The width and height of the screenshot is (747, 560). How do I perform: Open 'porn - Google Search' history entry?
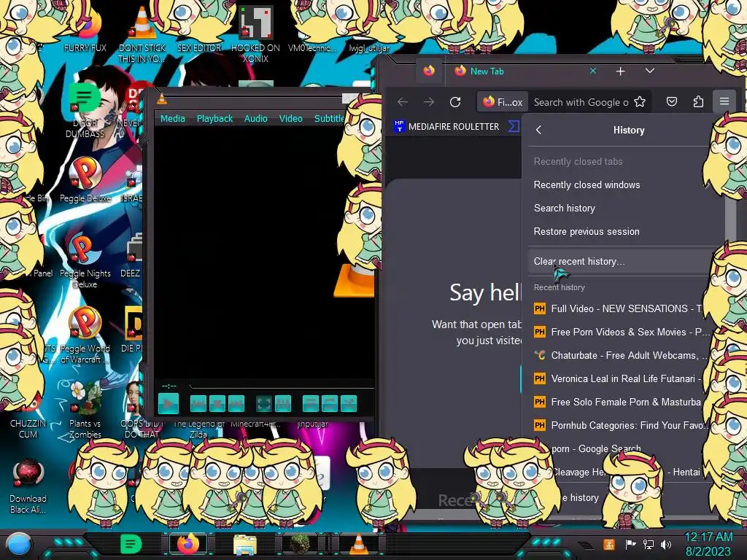pyautogui.click(x=597, y=448)
